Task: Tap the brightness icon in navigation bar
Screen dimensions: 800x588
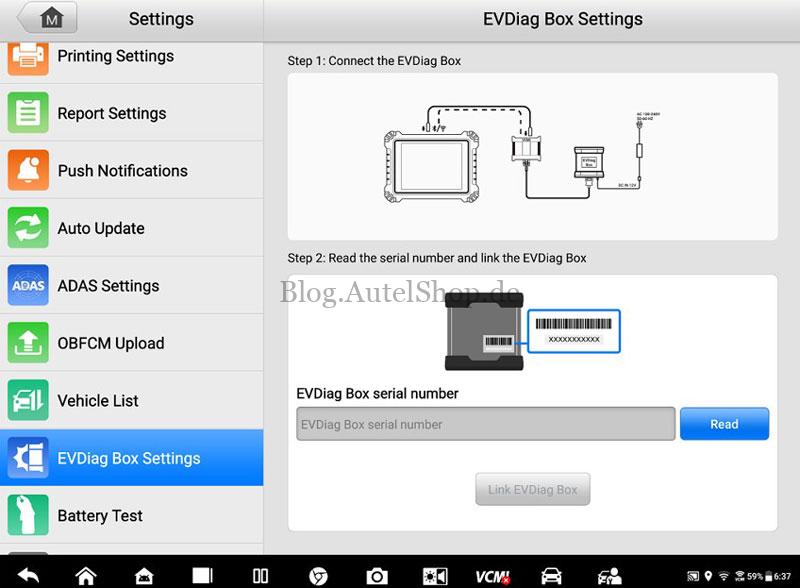Action: 435,576
